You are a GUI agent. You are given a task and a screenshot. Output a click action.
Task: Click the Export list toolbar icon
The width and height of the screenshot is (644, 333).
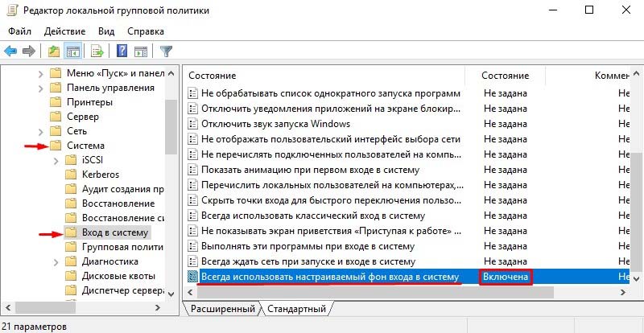[x=97, y=51]
